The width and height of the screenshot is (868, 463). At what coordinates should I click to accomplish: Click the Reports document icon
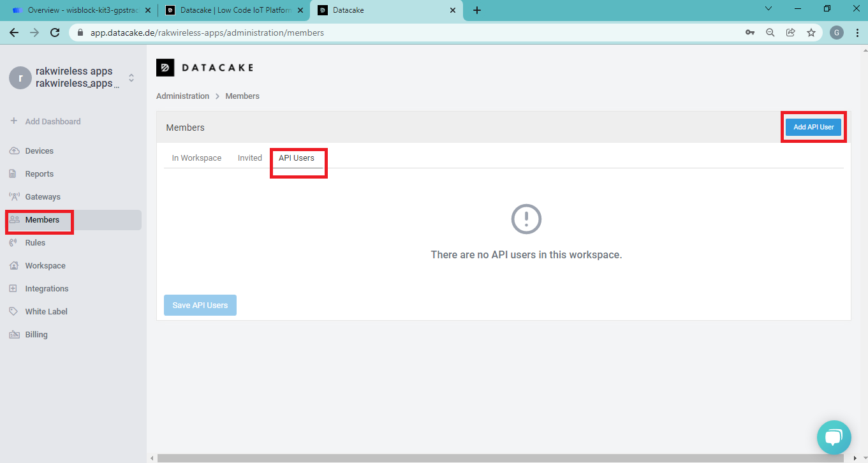coord(13,174)
